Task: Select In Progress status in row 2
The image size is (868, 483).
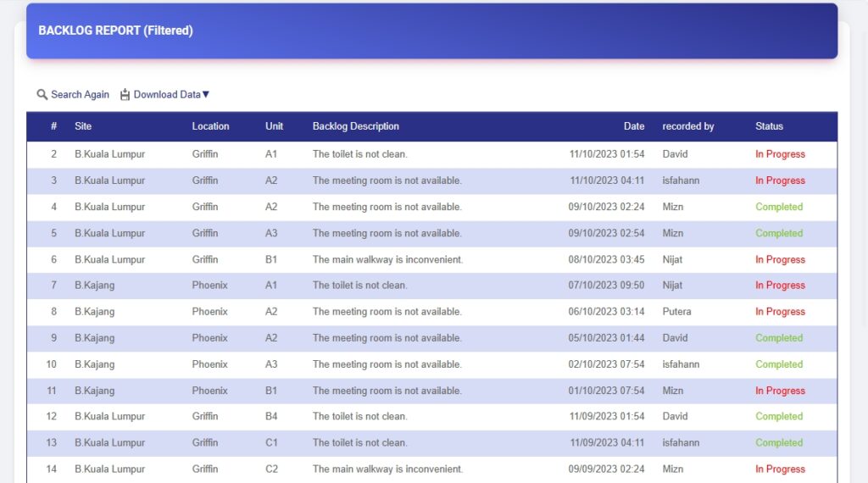Action: [x=780, y=154]
